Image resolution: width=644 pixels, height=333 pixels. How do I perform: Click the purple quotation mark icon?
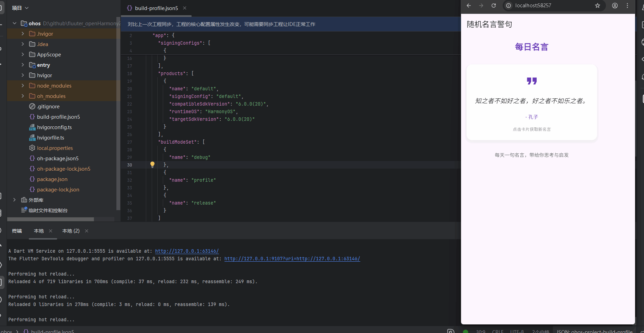click(x=532, y=81)
